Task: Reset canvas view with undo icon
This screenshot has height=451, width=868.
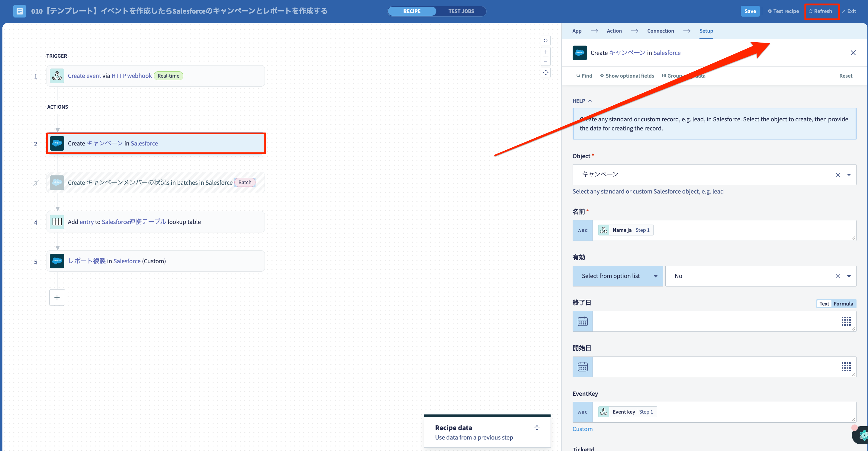Action: (x=545, y=41)
